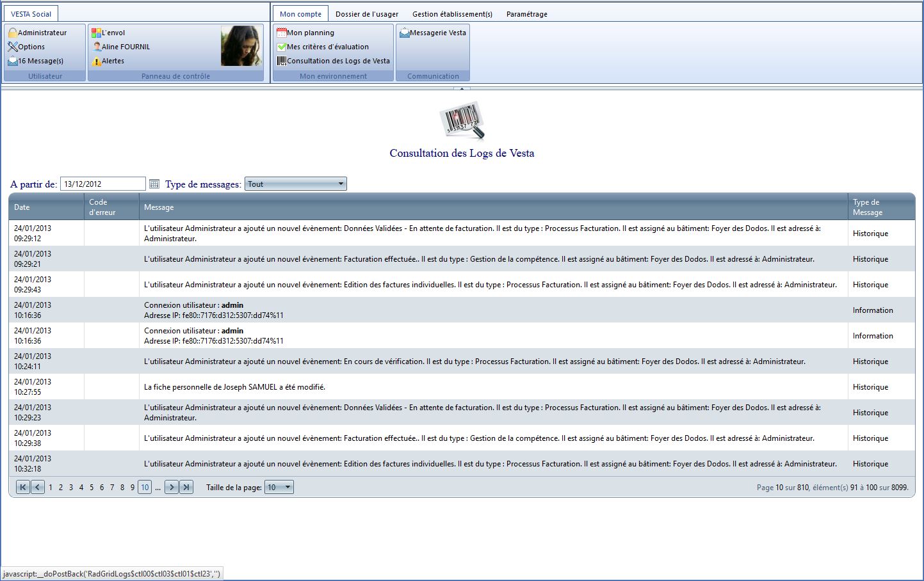The image size is (924, 581).
Task: Open Mon planning calendar icon
Action: pos(281,33)
